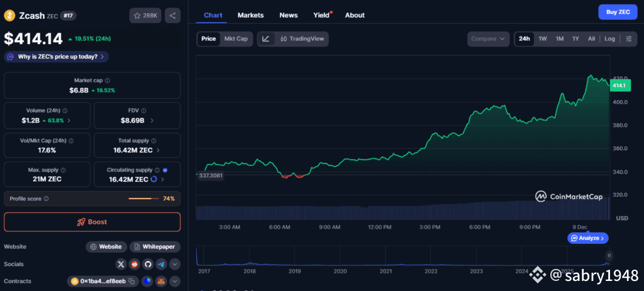Image resolution: width=644 pixels, height=291 pixels.
Task: Switch chart to Mkt Cap view
Action: pyautogui.click(x=236, y=39)
